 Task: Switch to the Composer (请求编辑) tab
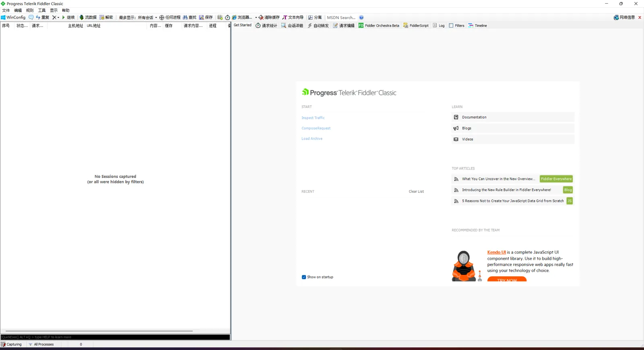click(x=344, y=25)
